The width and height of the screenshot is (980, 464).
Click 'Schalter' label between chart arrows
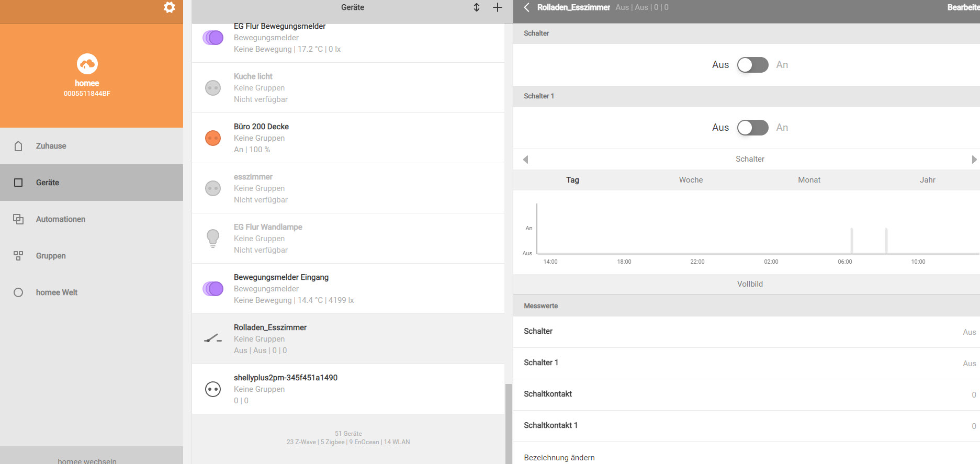750,159
